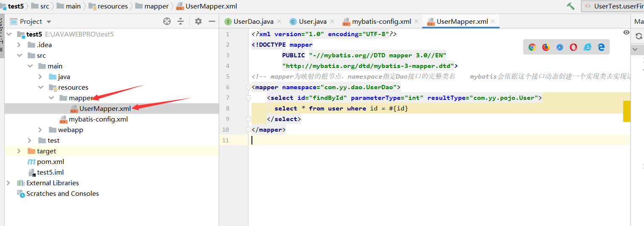The image size is (644, 226).
Task: Fold the select tag at line 7
Action: 248,98
